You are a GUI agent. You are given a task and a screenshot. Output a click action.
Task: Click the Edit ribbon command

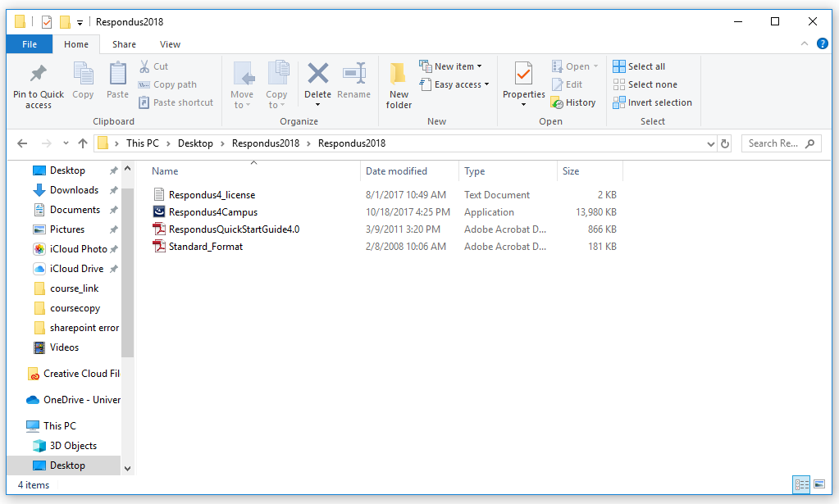point(567,84)
